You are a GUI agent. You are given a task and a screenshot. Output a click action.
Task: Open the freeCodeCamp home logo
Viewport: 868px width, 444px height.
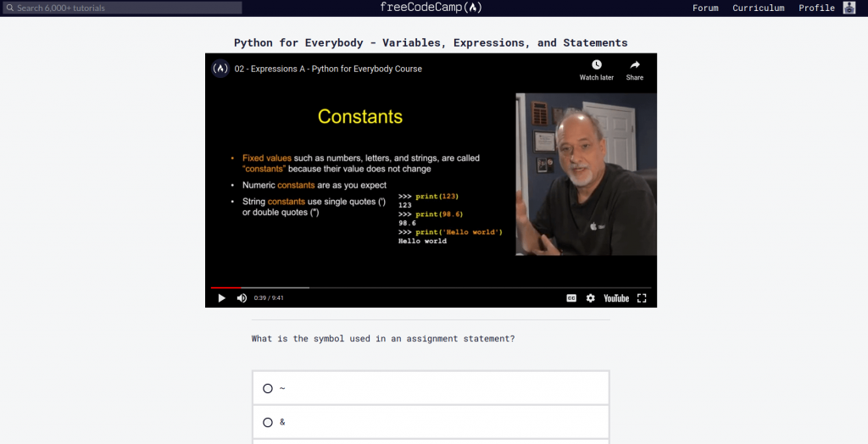point(431,7)
